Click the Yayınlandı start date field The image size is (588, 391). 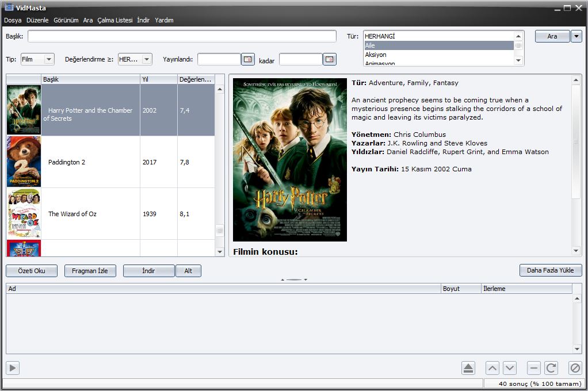point(219,59)
